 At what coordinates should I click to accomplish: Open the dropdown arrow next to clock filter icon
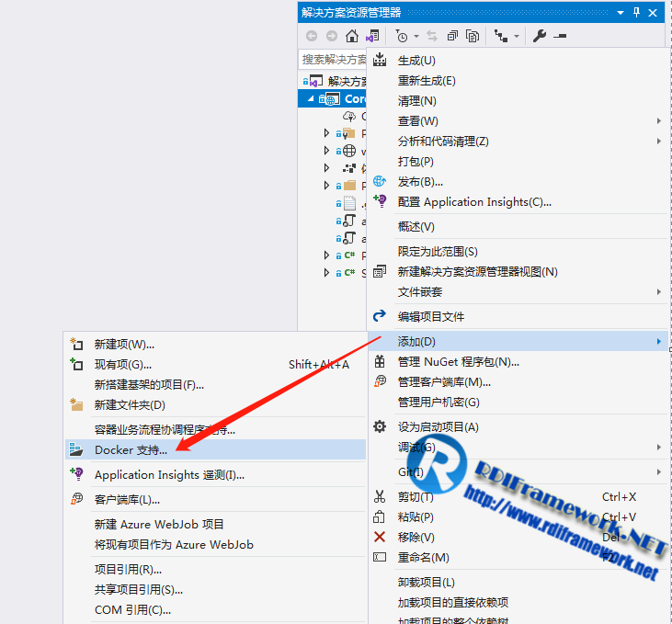click(416, 37)
